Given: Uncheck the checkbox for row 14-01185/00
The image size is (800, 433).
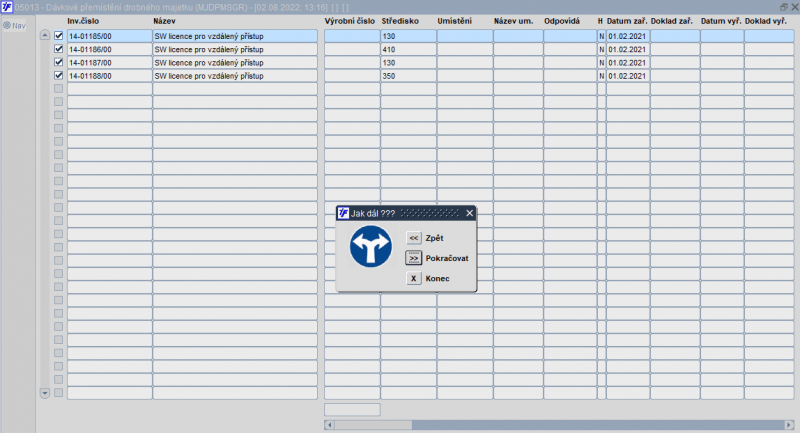Looking at the screenshot, I should click(59, 36).
